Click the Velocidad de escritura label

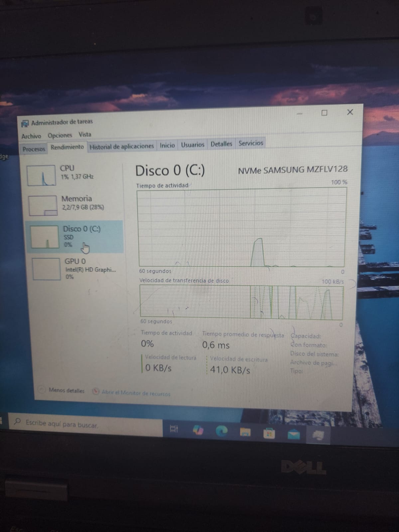pyautogui.click(x=239, y=359)
